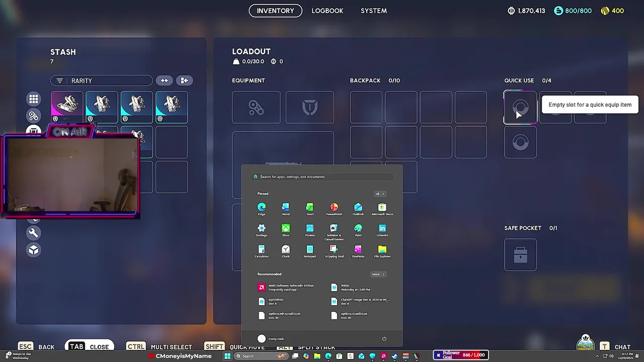Select the highlighted empty quick use slot
Viewport: 644px width, 362px height.
coord(520,107)
